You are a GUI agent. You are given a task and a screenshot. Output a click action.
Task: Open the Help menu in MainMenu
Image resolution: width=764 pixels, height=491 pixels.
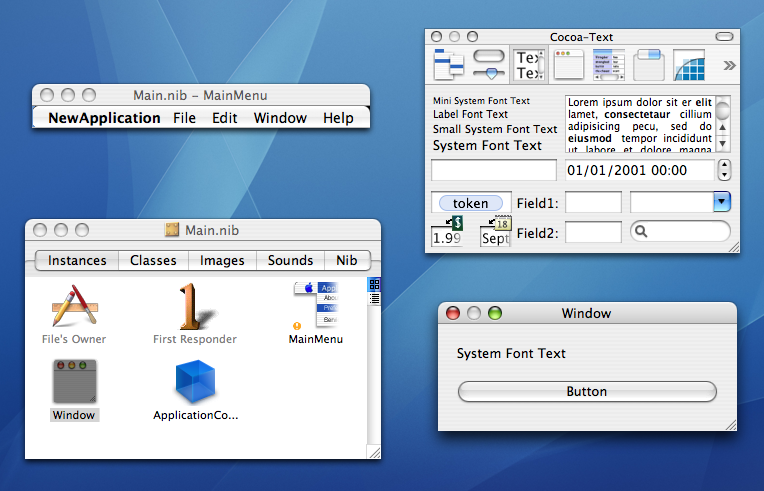coord(338,118)
